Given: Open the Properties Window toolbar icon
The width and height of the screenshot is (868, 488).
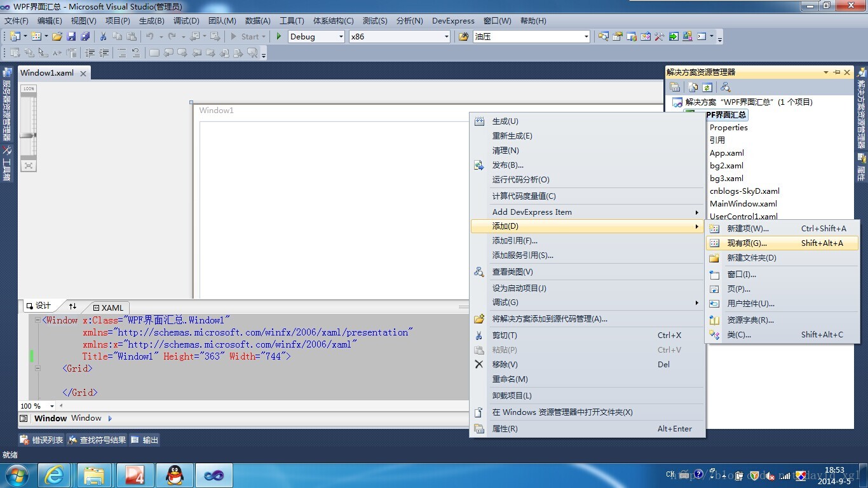Looking at the screenshot, I should pyautogui.click(x=616, y=36).
